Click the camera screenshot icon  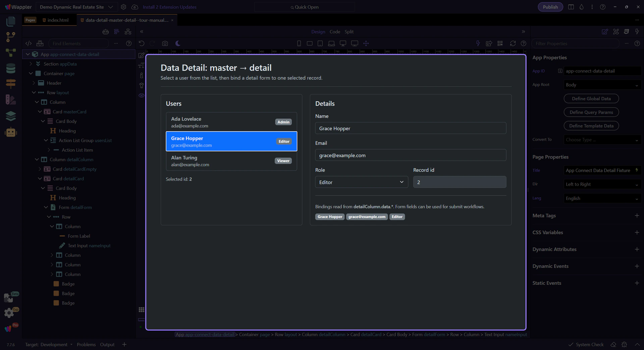coord(165,43)
